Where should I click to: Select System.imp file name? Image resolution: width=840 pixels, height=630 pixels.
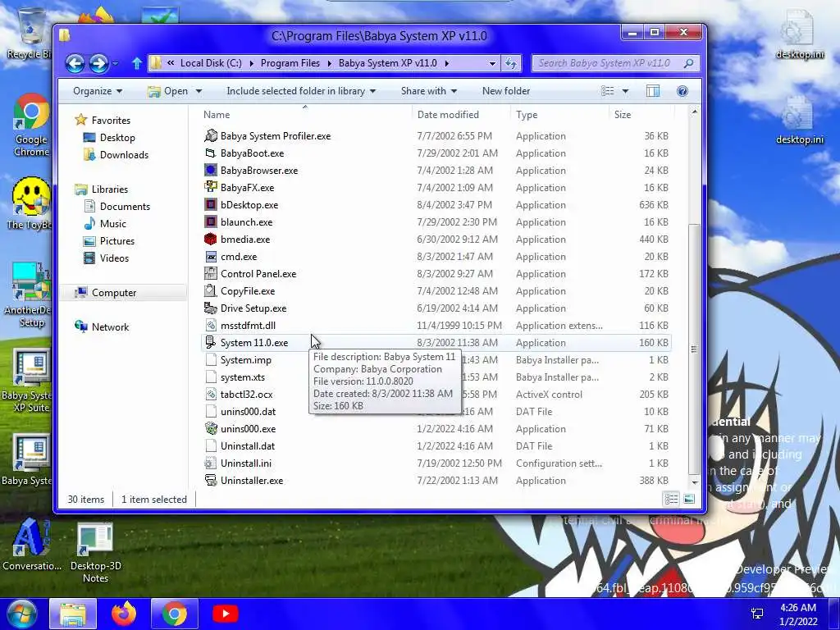[245, 360]
